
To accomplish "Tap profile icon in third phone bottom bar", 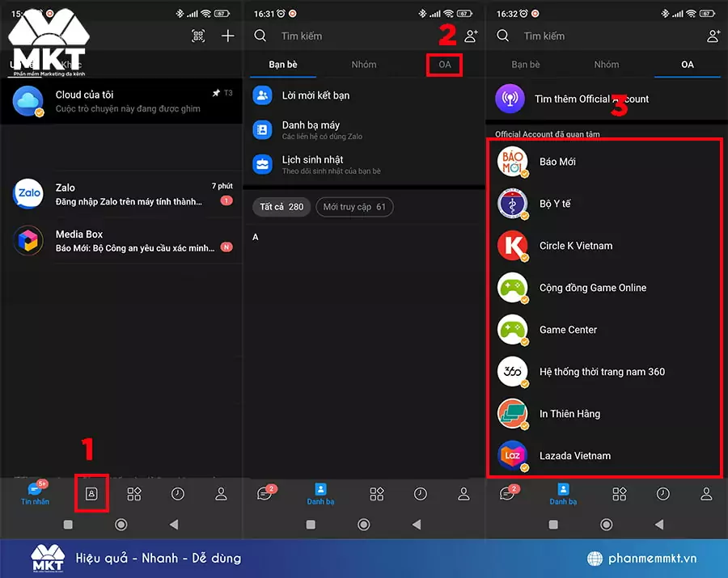I will pyautogui.click(x=706, y=494).
